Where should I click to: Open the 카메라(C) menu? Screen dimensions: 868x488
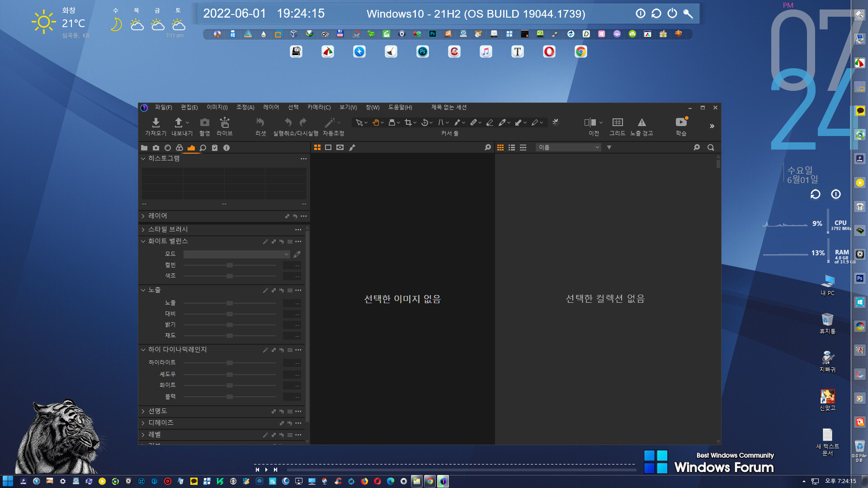pos(319,108)
